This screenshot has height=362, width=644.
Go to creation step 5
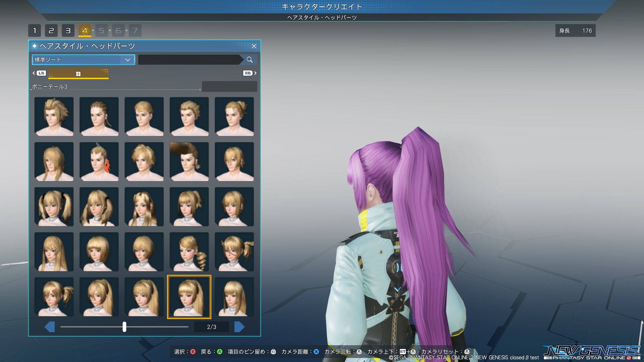(x=102, y=31)
